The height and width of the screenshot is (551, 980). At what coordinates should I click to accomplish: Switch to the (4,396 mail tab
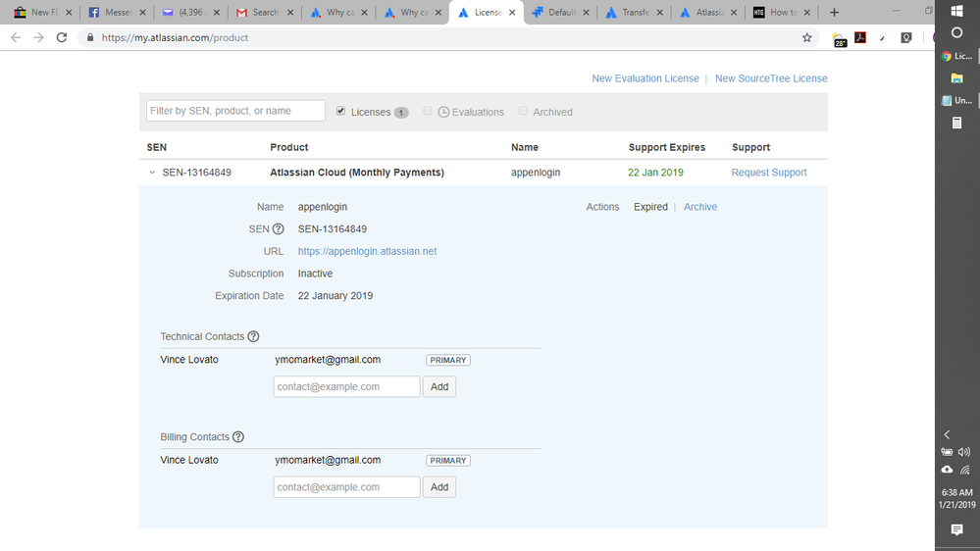190,13
